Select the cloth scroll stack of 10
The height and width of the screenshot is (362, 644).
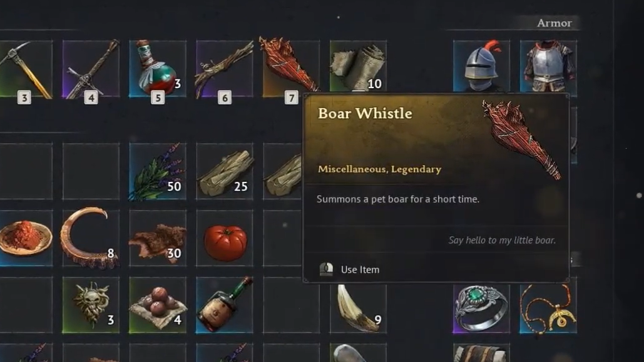click(358, 66)
